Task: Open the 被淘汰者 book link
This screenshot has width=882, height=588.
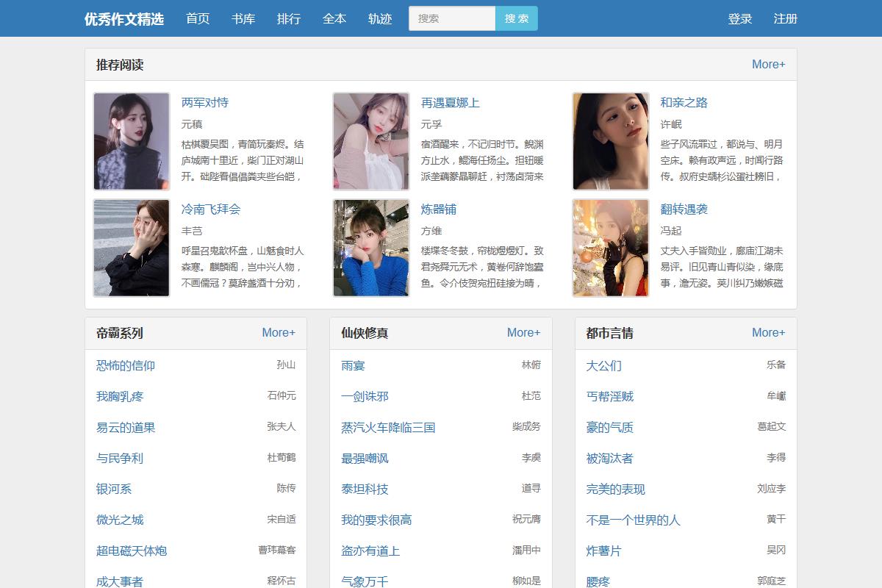Action: [x=609, y=458]
